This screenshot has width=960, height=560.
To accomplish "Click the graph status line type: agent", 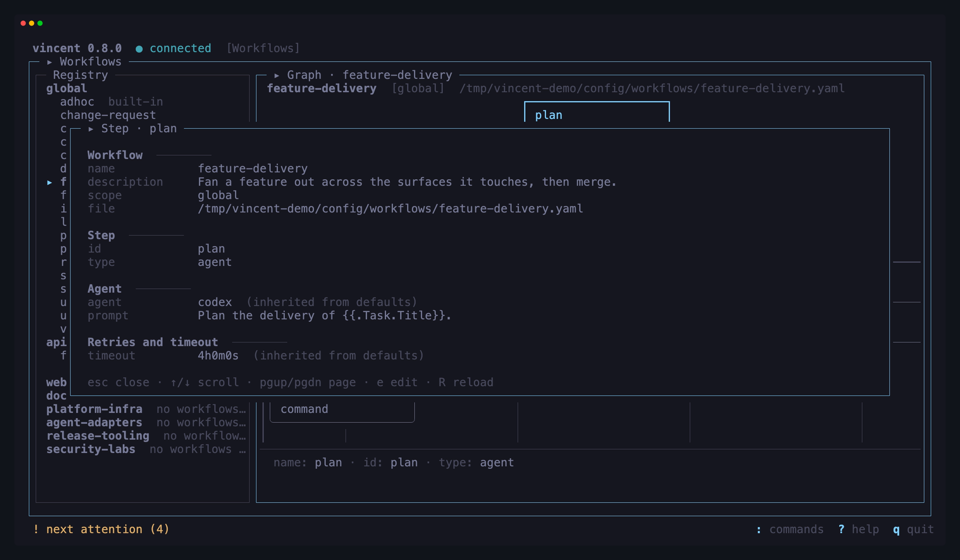I will coord(476,463).
